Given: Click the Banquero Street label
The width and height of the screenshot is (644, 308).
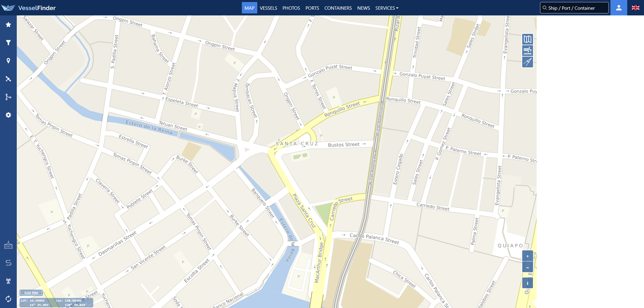Looking at the screenshot, I should point(263,203).
